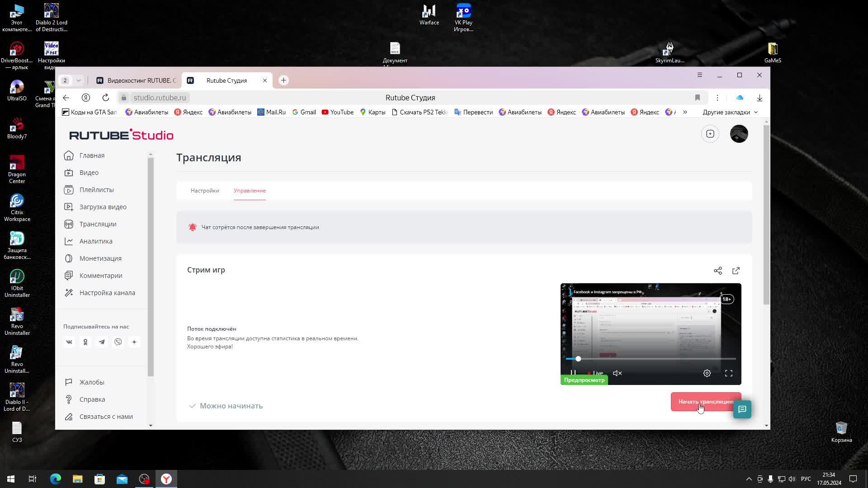Click the Telegram social icon

102,342
